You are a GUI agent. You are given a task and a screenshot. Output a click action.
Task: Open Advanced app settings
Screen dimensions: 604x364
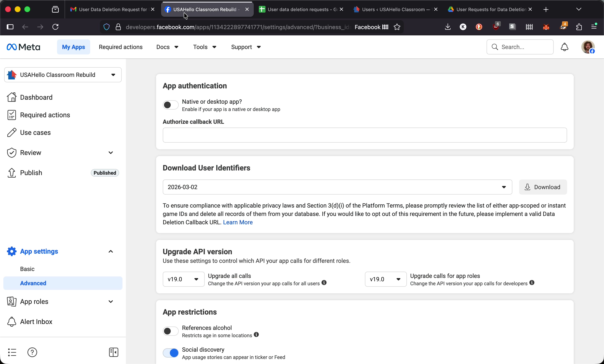pyautogui.click(x=63, y=283)
